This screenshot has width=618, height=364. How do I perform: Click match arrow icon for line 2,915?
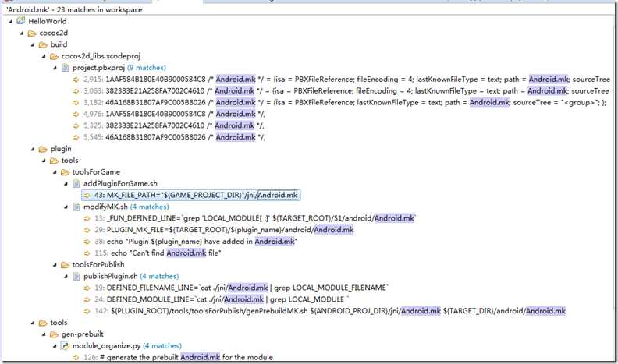[x=76, y=80]
